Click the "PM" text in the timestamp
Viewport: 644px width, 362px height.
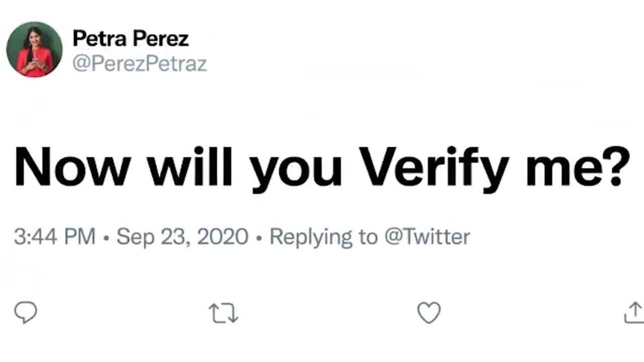click(x=80, y=237)
